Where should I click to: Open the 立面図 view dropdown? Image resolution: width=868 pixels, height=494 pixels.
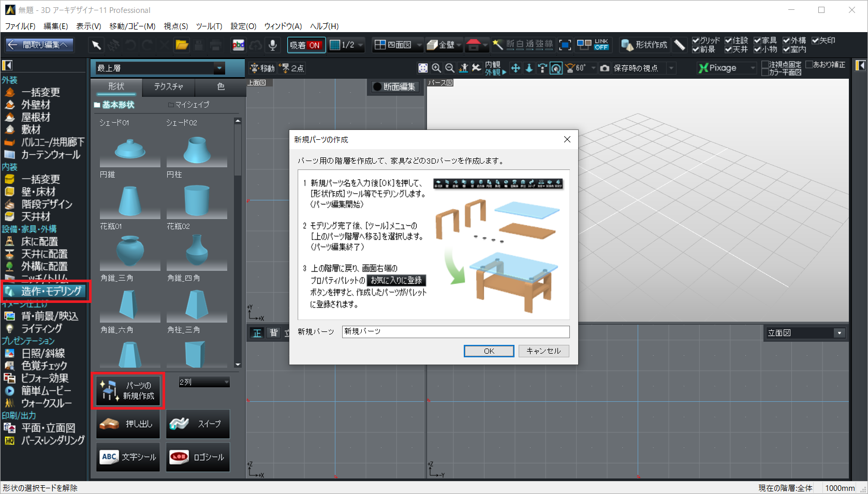tap(839, 333)
